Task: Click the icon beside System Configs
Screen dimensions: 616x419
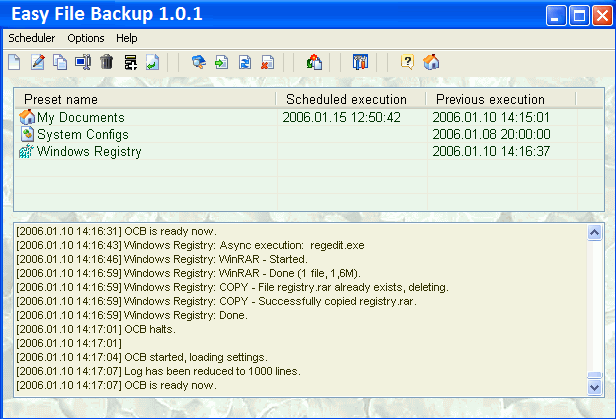Action: click(27, 134)
